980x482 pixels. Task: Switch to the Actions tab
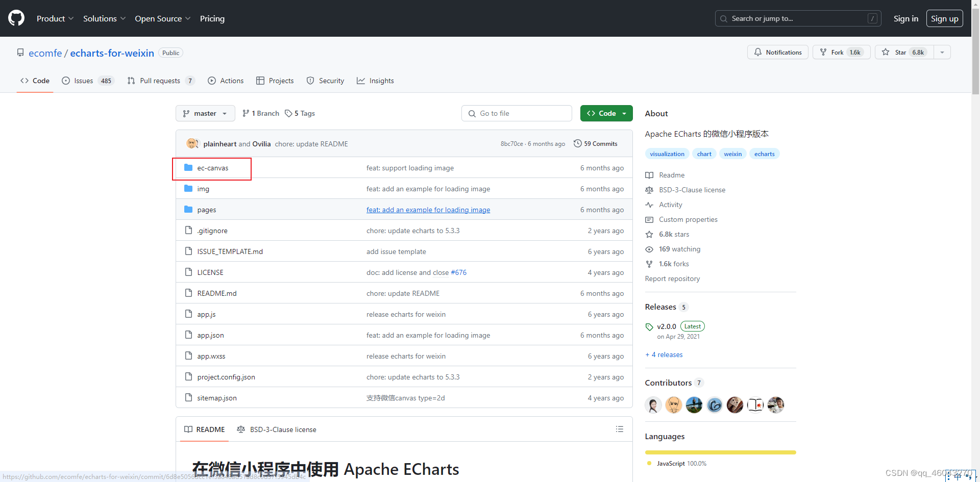coord(226,81)
